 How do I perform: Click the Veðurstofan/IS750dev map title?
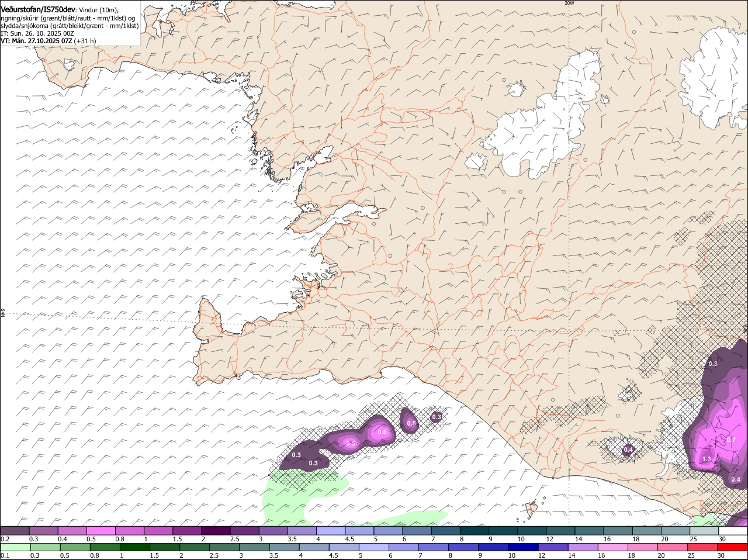point(38,10)
